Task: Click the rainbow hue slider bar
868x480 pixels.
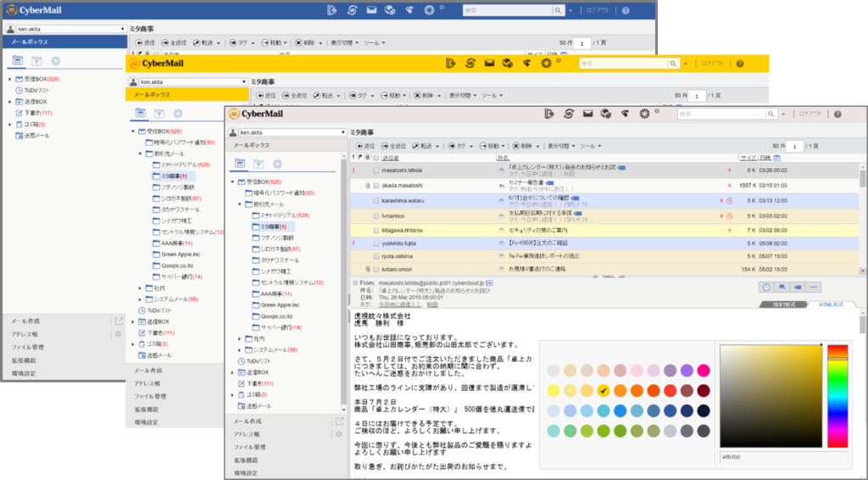Action: click(837, 396)
